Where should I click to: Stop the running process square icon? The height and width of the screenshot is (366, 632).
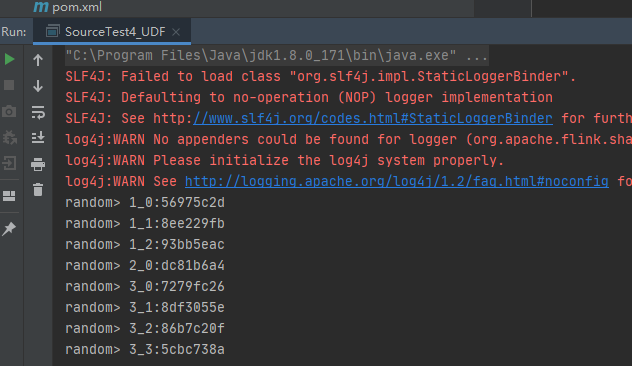pos(9,85)
